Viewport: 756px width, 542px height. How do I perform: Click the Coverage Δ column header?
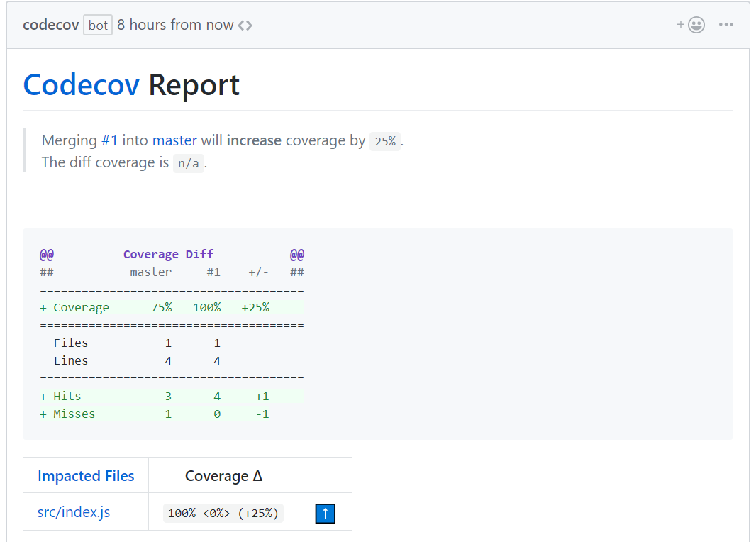click(x=223, y=476)
